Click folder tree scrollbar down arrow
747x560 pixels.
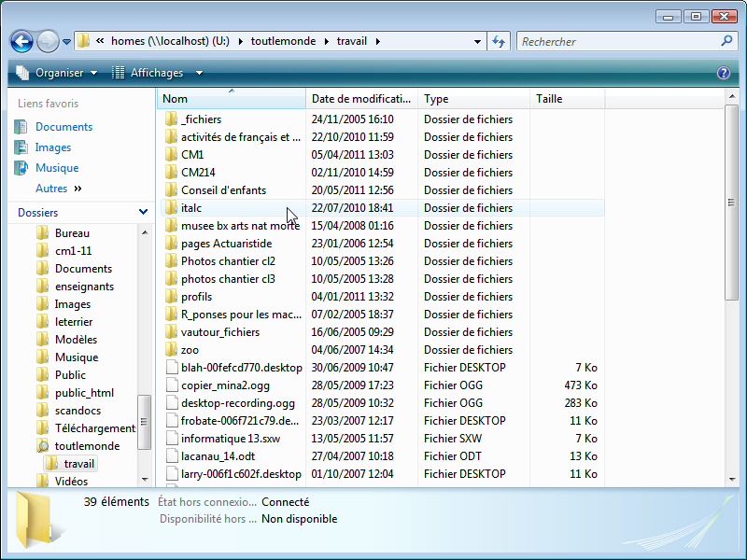(x=145, y=480)
